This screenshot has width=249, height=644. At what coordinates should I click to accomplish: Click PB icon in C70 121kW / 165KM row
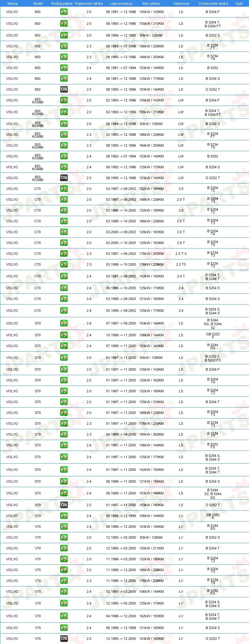coord(64,299)
